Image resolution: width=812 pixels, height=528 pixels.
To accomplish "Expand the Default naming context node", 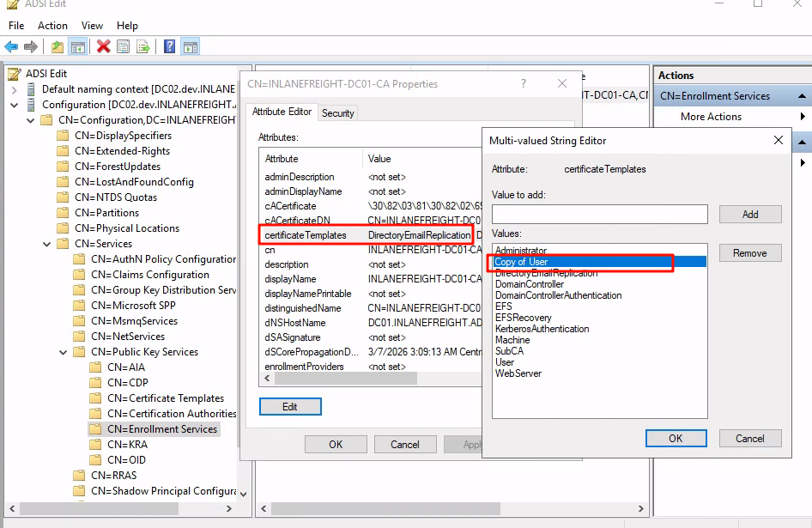I will tap(14, 89).
